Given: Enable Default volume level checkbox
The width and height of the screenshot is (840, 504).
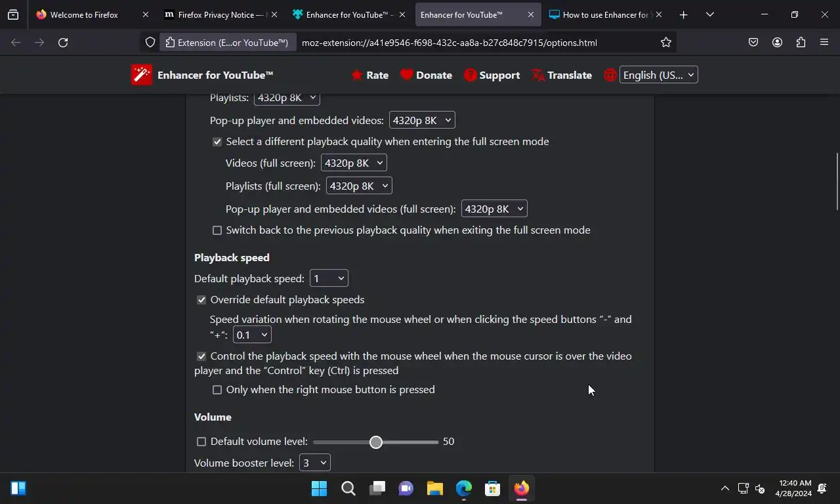Looking at the screenshot, I should click(201, 442).
